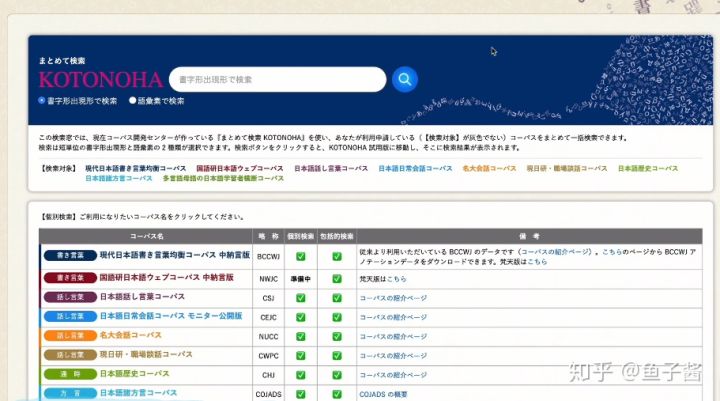Open 現日研・職場談話コーパス in the 検索対象 list
Viewport: 720px width, 401px height.
pos(567,169)
